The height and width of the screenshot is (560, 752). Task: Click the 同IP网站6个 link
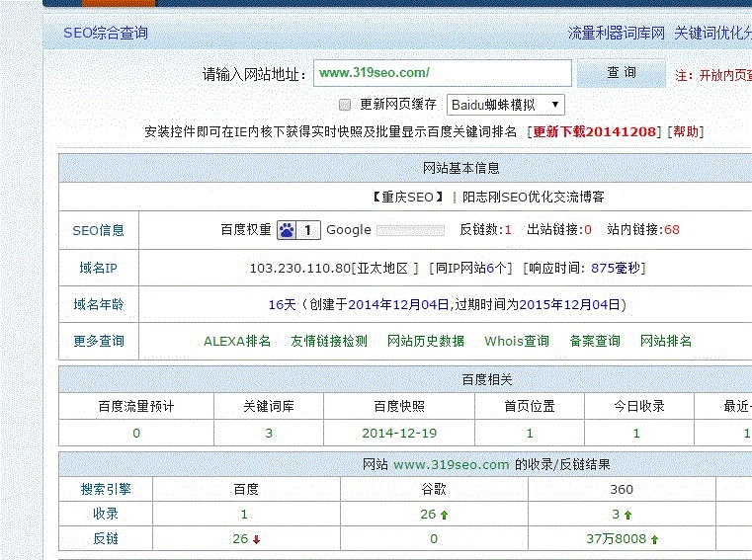pos(471,268)
